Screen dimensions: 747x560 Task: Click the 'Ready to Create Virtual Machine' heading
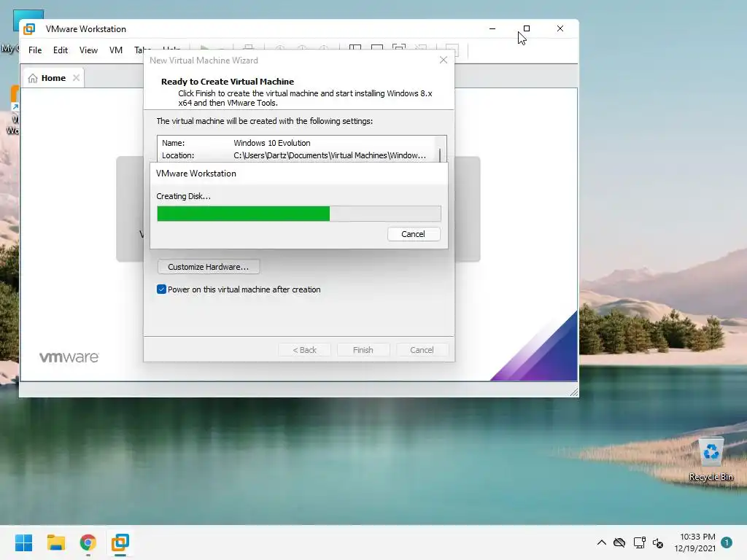pyautogui.click(x=228, y=82)
